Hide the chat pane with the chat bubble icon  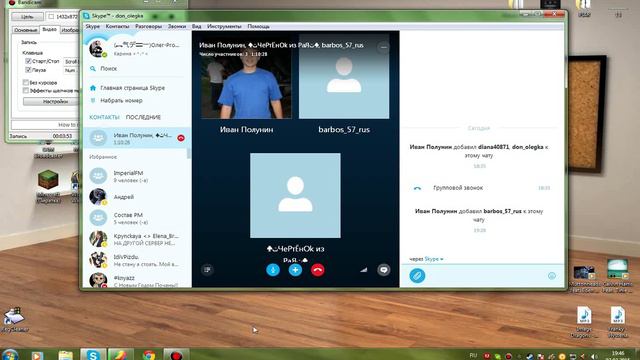click(x=383, y=270)
